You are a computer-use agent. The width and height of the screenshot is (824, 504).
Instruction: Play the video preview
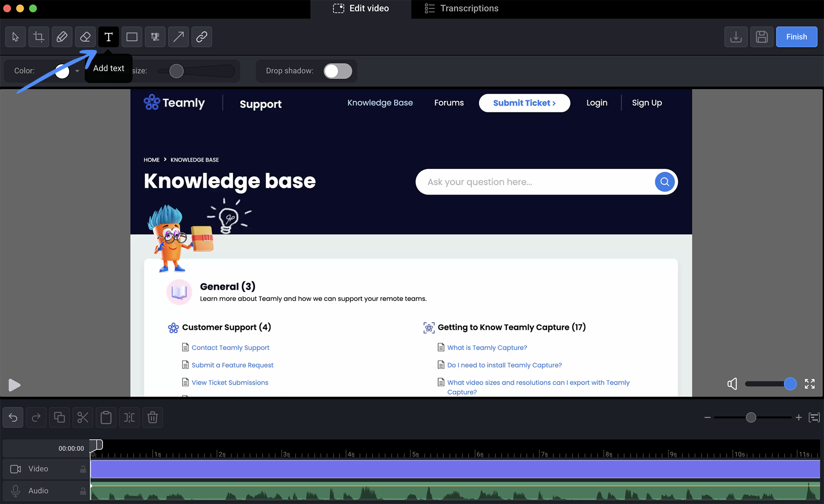pyautogui.click(x=14, y=385)
